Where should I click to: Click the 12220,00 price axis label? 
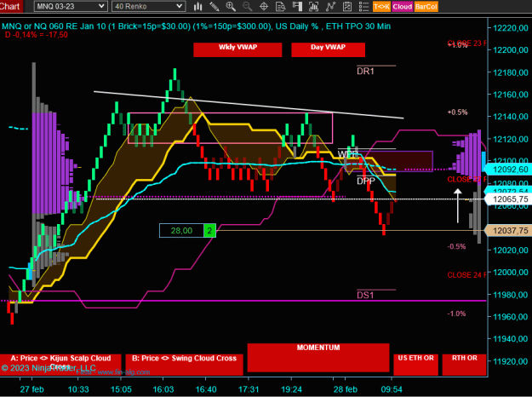click(510, 27)
